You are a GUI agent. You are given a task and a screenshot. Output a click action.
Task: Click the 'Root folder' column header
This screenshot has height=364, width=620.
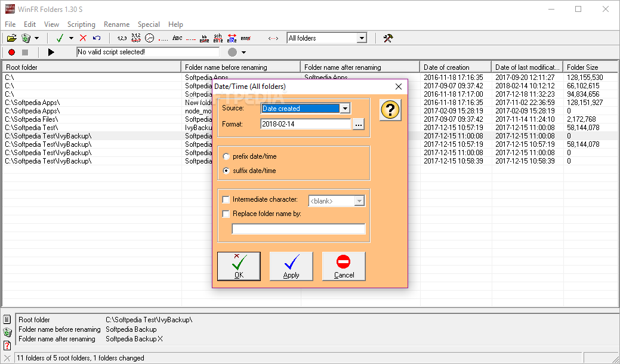(x=92, y=67)
